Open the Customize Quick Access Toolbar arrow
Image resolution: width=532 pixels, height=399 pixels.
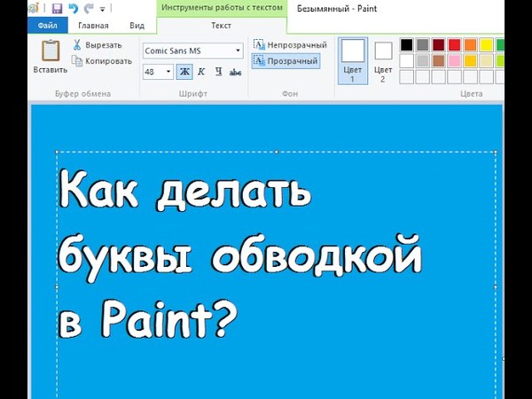102,9
